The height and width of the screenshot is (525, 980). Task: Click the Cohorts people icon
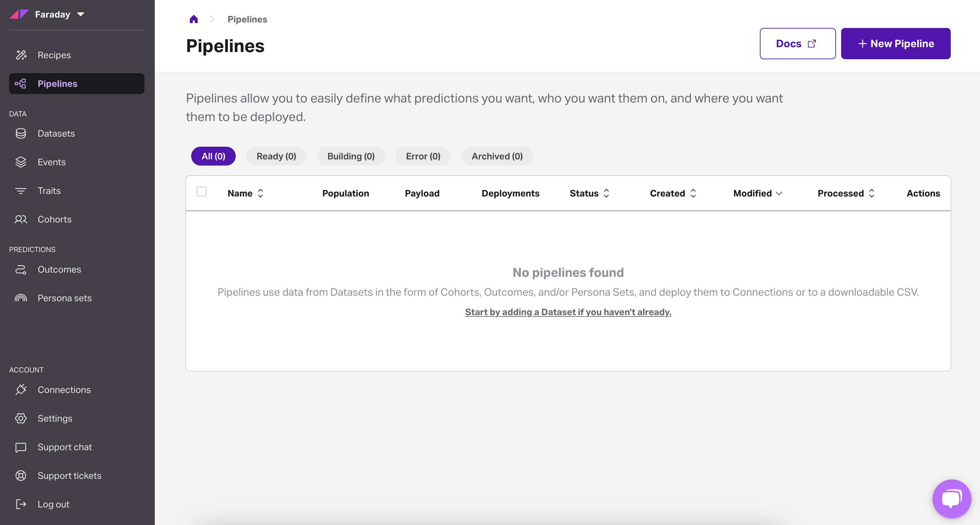[21, 219]
